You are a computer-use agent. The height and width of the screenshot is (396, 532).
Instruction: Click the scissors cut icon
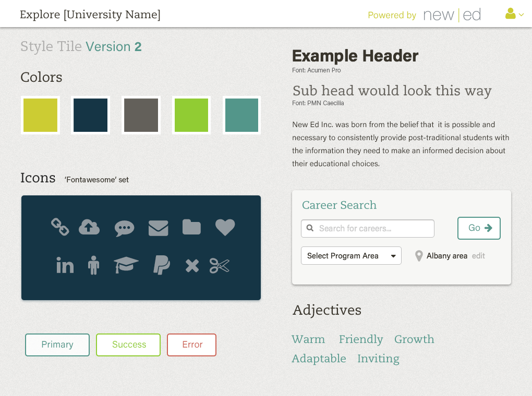click(220, 265)
